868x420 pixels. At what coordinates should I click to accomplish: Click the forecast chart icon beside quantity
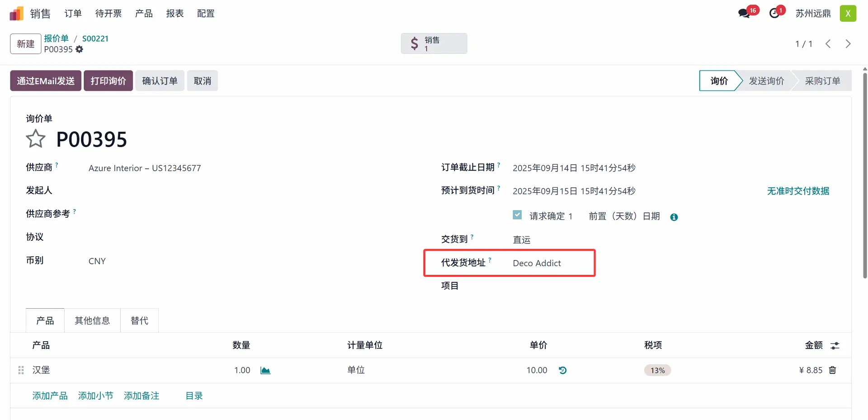point(265,371)
